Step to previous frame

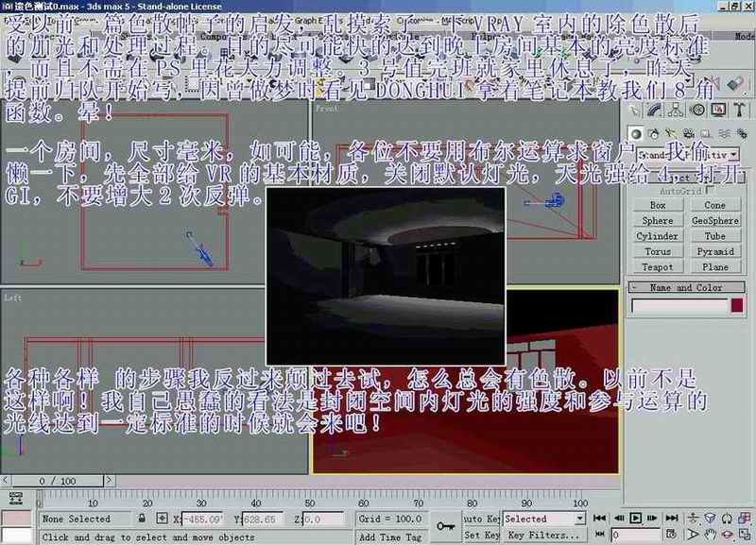click(x=619, y=518)
